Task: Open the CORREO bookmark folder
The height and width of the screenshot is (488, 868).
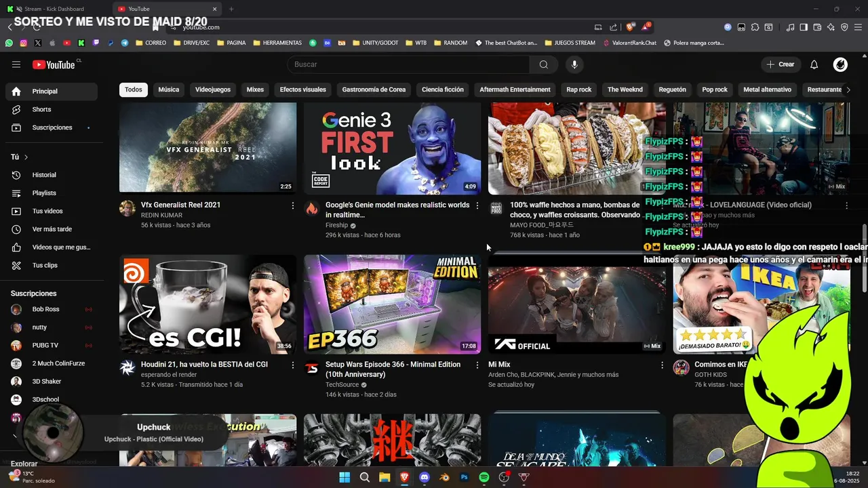Action: click(x=151, y=43)
